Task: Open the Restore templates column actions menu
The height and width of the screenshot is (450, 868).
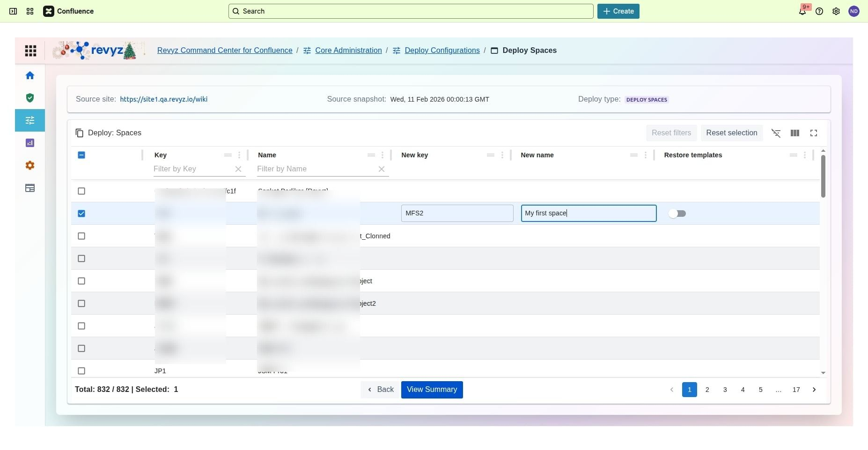Action: pos(805,155)
